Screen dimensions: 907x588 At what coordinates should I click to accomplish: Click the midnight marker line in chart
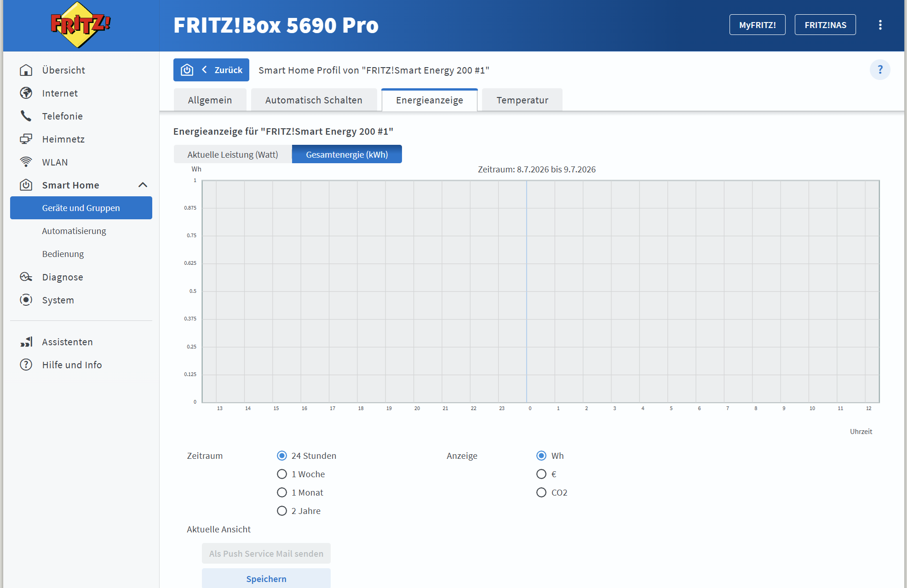point(527,291)
